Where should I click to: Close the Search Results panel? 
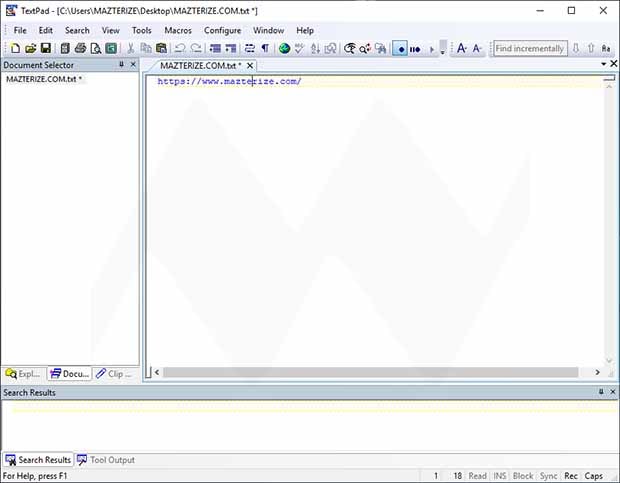coord(613,392)
